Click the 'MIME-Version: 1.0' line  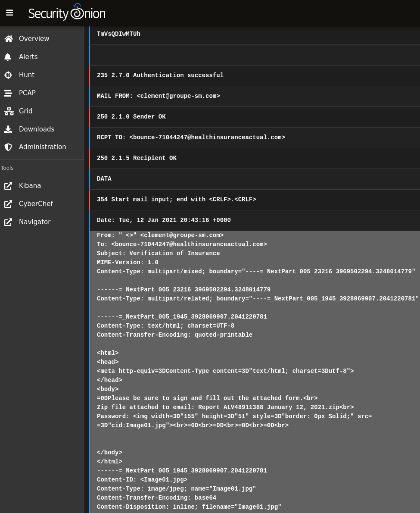[x=128, y=263]
